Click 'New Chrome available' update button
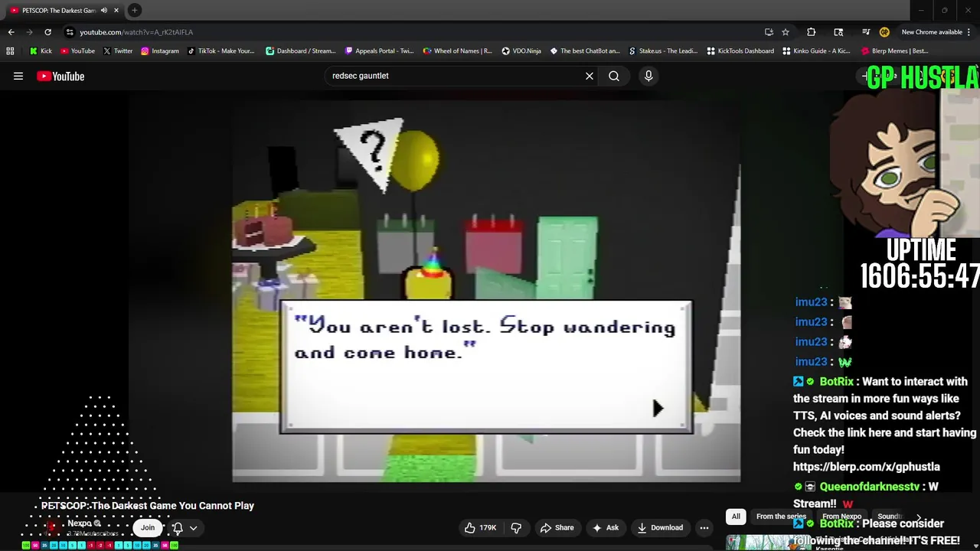This screenshot has width=980, height=551. 932,32
